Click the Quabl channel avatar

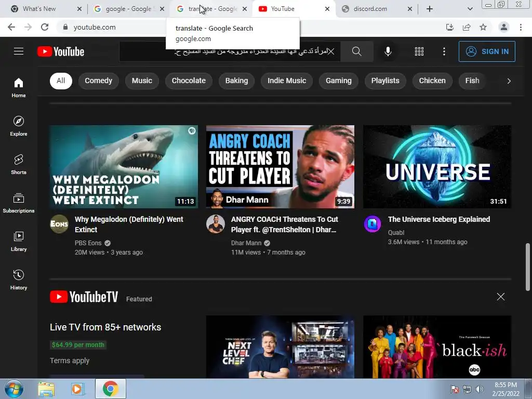point(373,224)
